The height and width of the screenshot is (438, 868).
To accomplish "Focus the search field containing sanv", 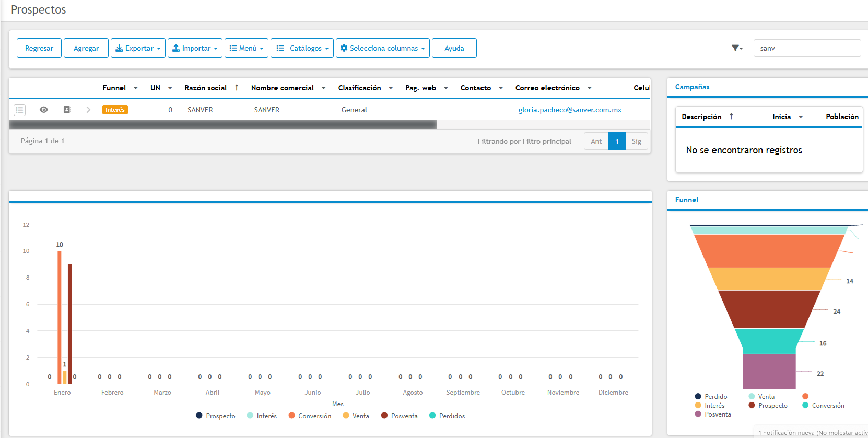I will click(807, 48).
